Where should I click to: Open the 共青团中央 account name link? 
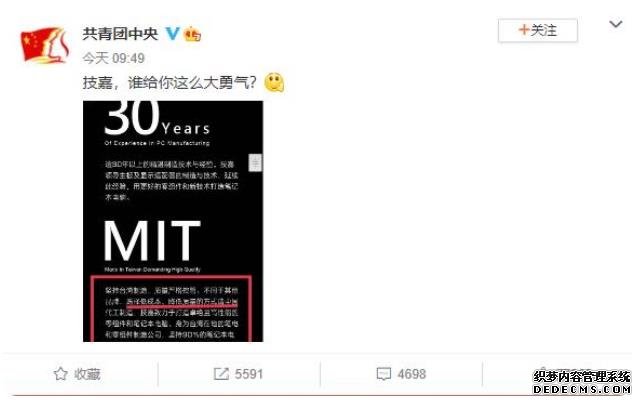coord(120,34)
